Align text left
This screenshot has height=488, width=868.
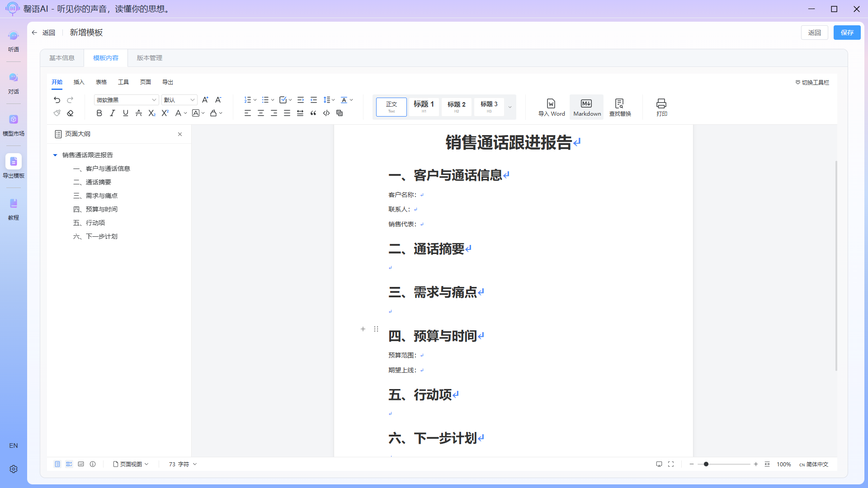click(x=248, y=113)
